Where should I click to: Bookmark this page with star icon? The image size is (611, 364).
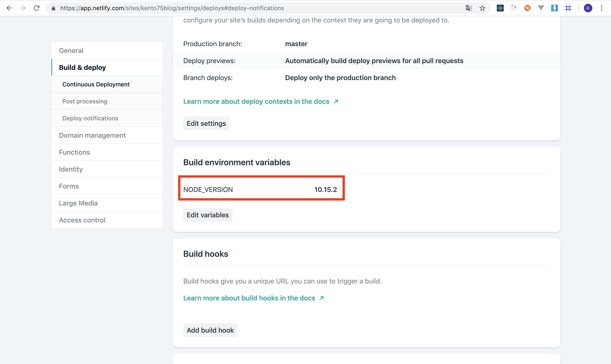482,8
